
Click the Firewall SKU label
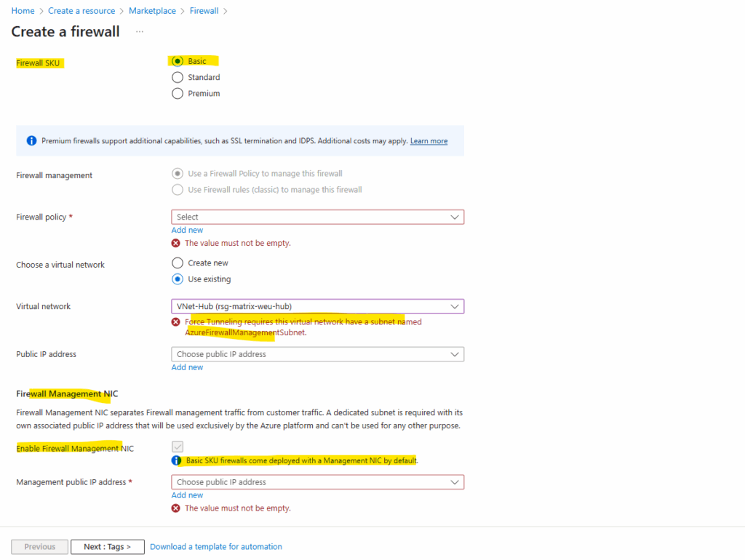[38, 63]
